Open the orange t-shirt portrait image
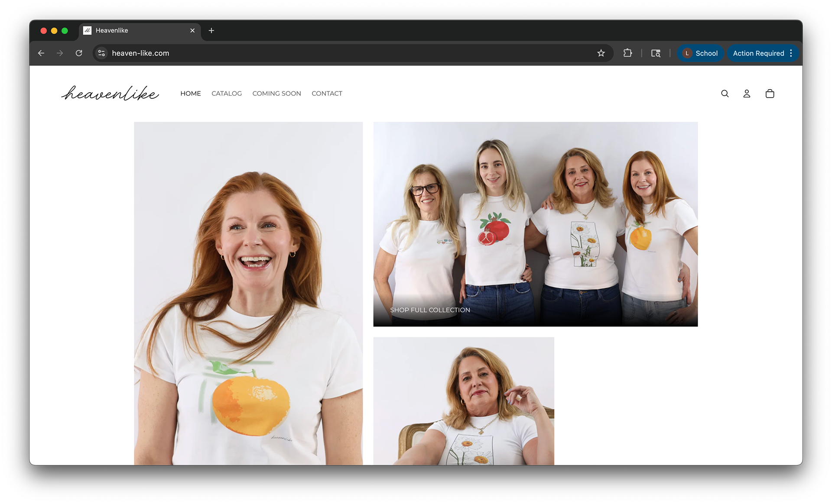 click(x=248, y=293)
